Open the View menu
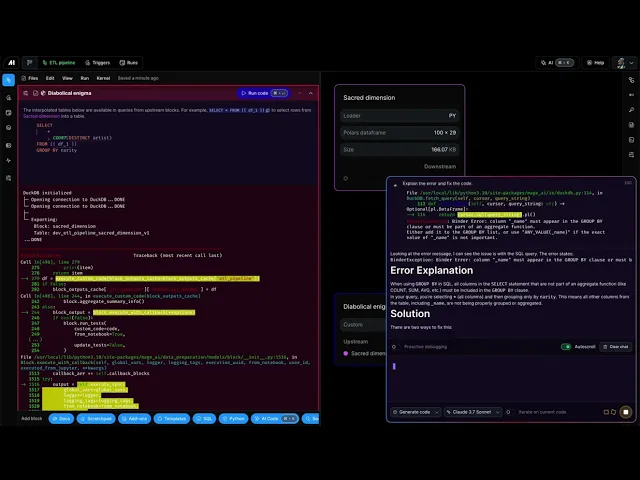The width and height of the screenshot is (640, 480). click(x=67, y=78)
